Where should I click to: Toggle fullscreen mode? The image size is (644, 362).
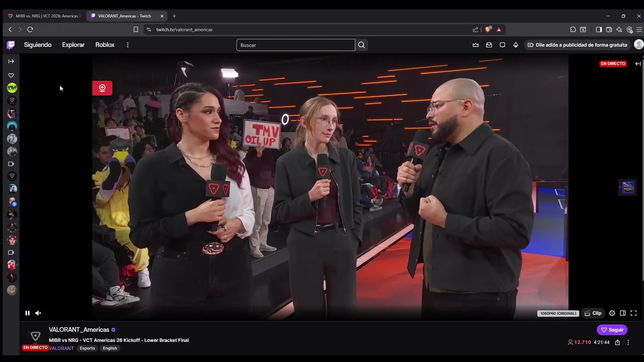pyautogui.click(x=633, y=313)
